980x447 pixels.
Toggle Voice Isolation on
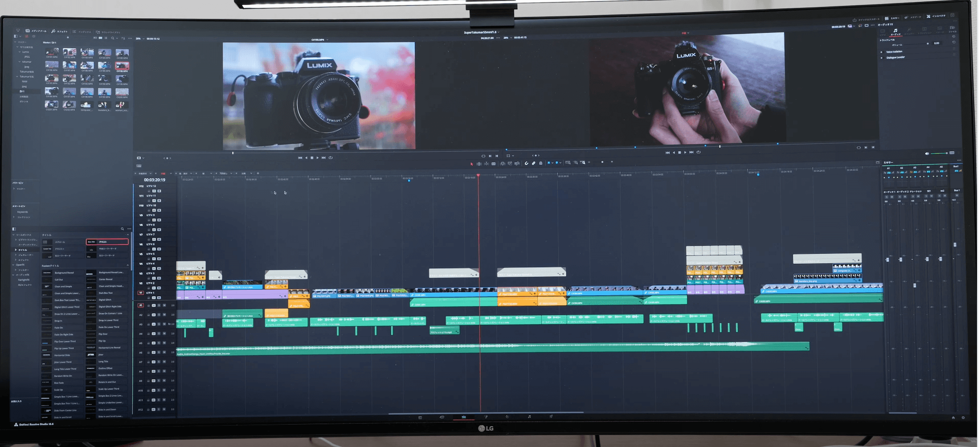tap(882, 52)
